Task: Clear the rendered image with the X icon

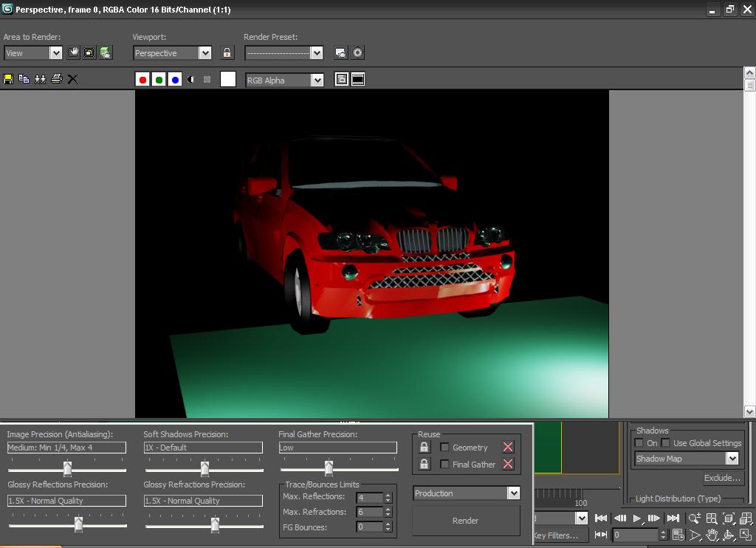Action: tap(73, 79)
